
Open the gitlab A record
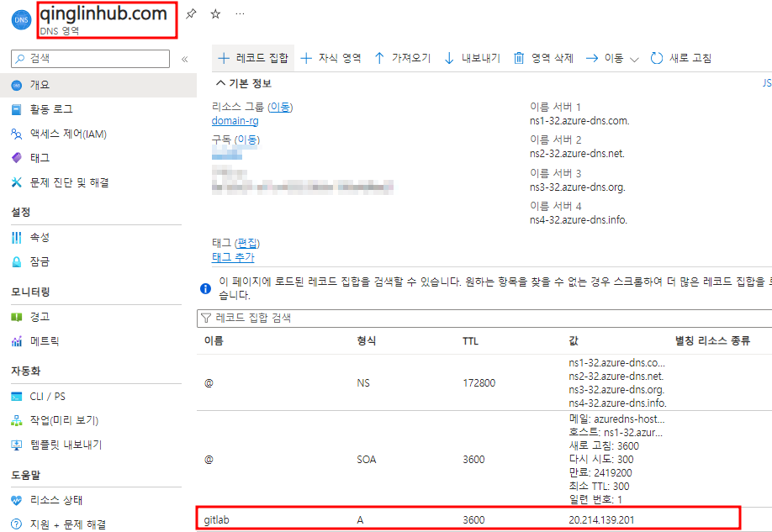(x=468, y=519)
